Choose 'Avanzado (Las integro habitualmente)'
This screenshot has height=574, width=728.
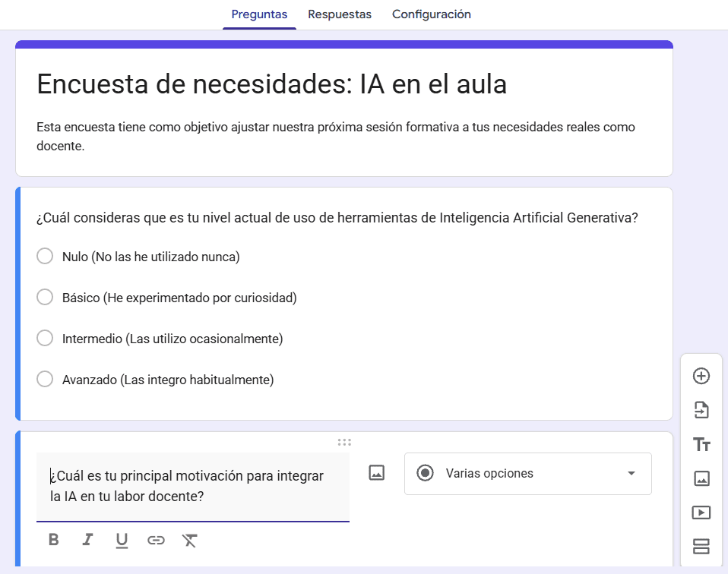45,379
